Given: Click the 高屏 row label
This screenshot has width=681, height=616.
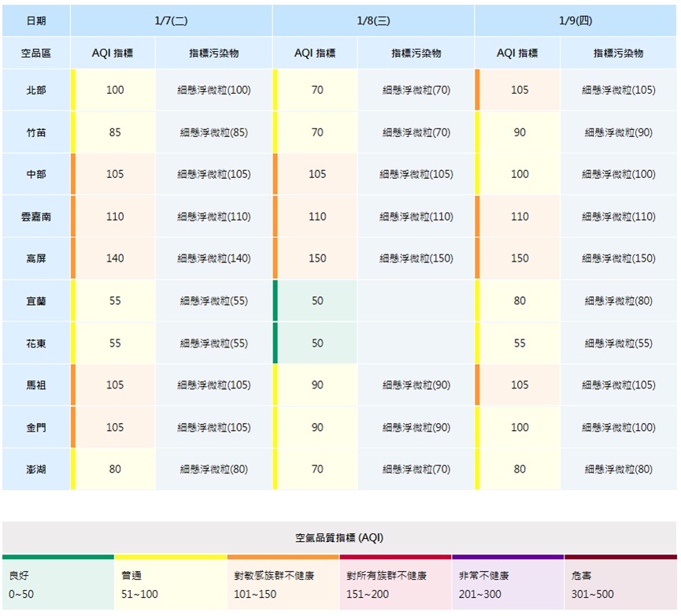Looking at the screenshot, I should pos(36,258).
